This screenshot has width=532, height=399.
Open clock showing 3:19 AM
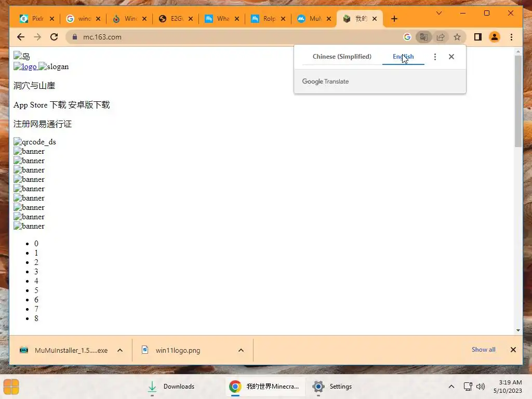(x=508, y=387)
